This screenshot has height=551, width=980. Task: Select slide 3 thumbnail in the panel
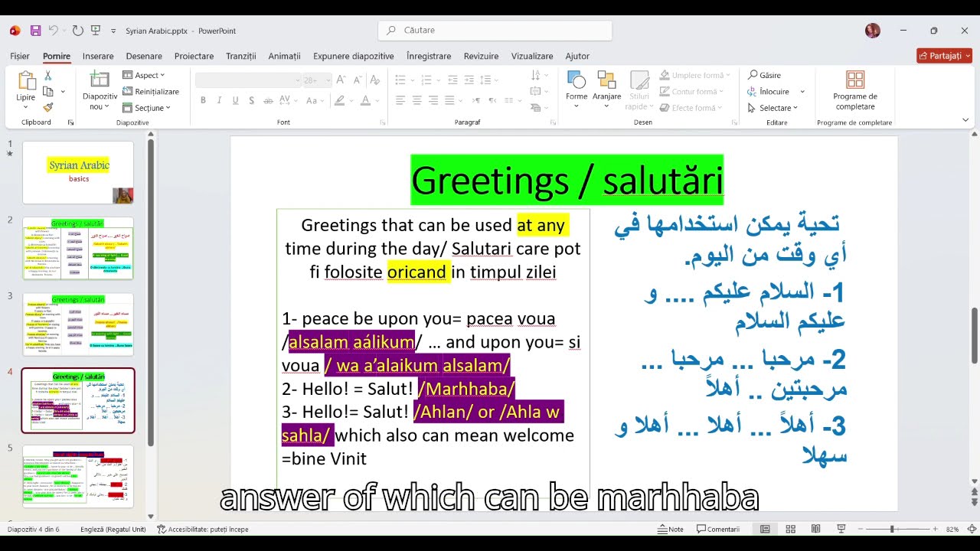click(x=78, y=324)
